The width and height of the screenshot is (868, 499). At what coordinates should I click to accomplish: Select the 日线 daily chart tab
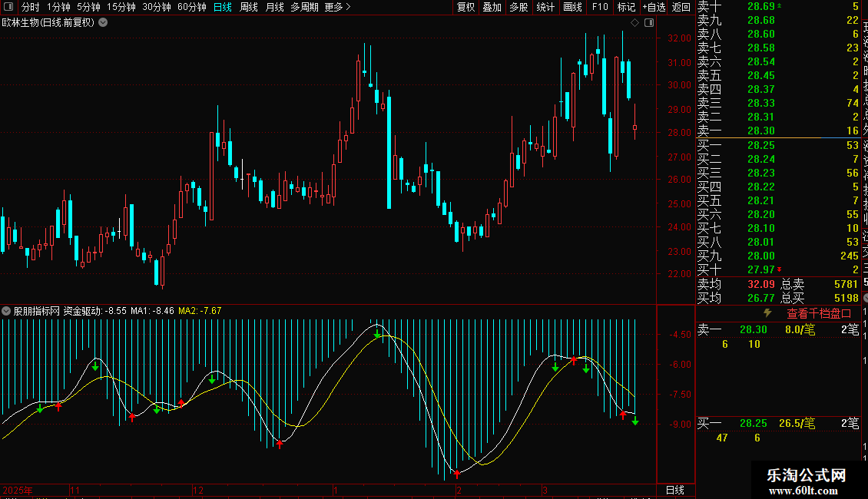pos(223,7)
